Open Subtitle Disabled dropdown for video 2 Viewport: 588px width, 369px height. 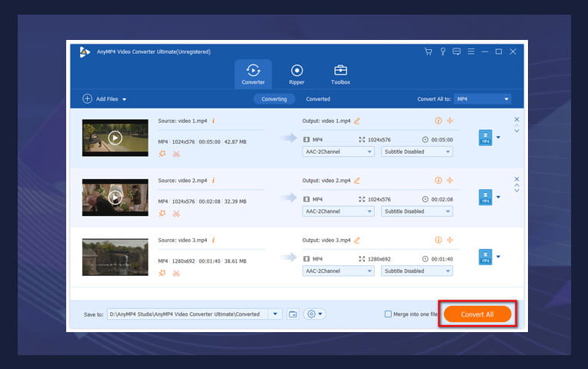tap(416, 211)
